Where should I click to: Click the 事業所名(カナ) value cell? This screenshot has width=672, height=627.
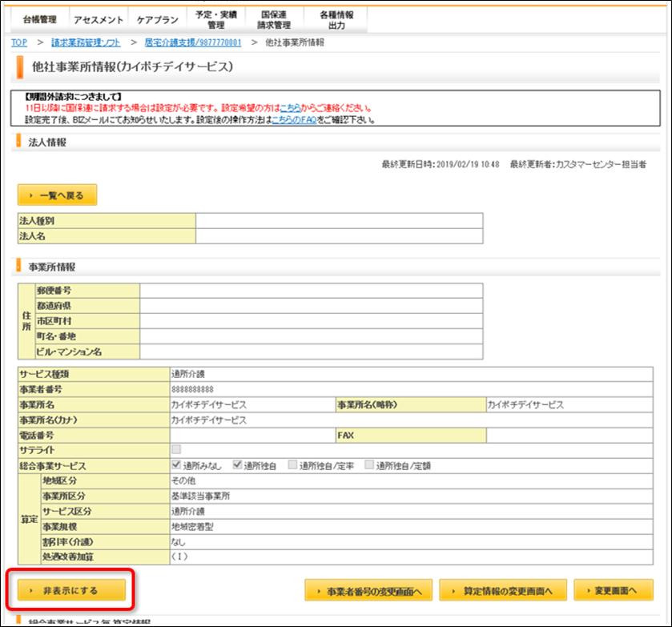tap(412, 420)
